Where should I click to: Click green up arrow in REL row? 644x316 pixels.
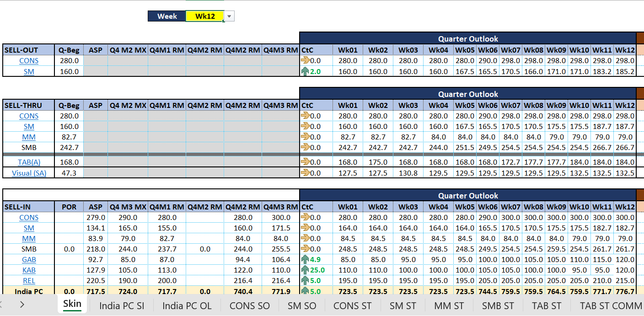point(305,281)
